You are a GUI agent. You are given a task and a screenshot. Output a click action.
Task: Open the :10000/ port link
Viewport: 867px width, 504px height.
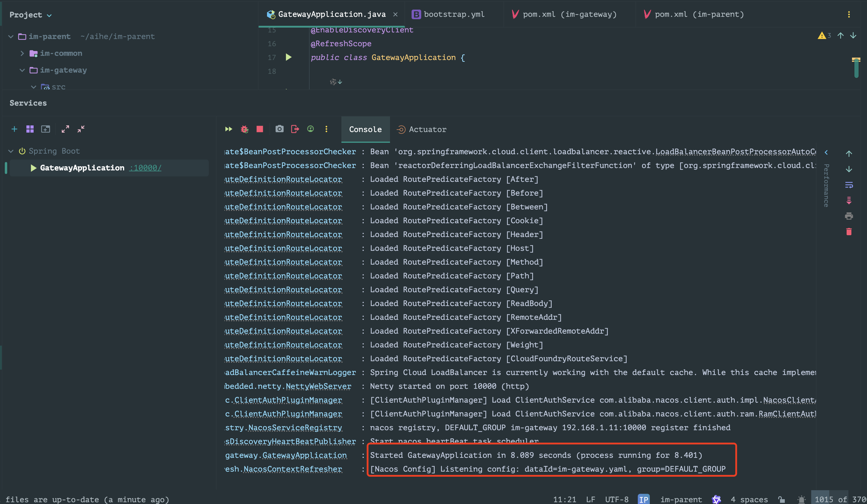pos(145,168)
